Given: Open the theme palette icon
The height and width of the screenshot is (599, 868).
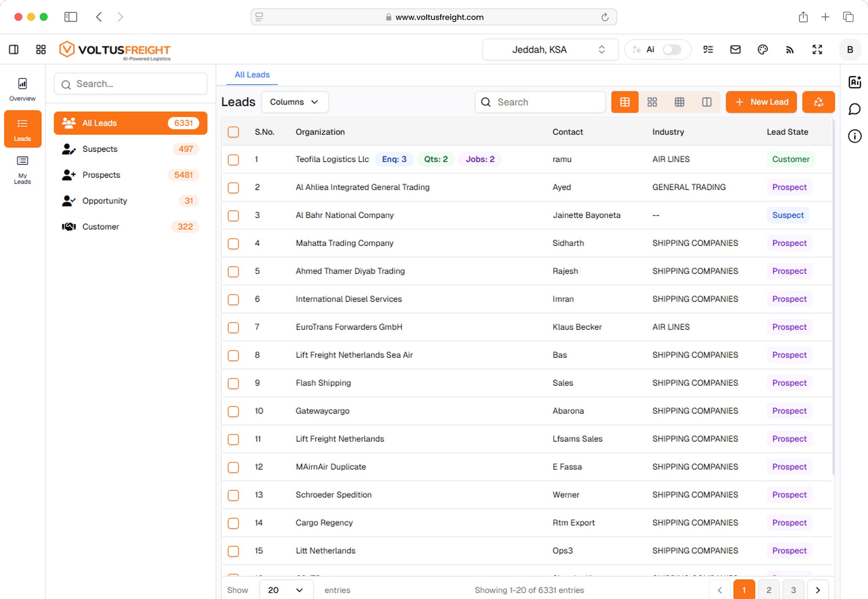Looking at the screenshot, I should (762, 50).
